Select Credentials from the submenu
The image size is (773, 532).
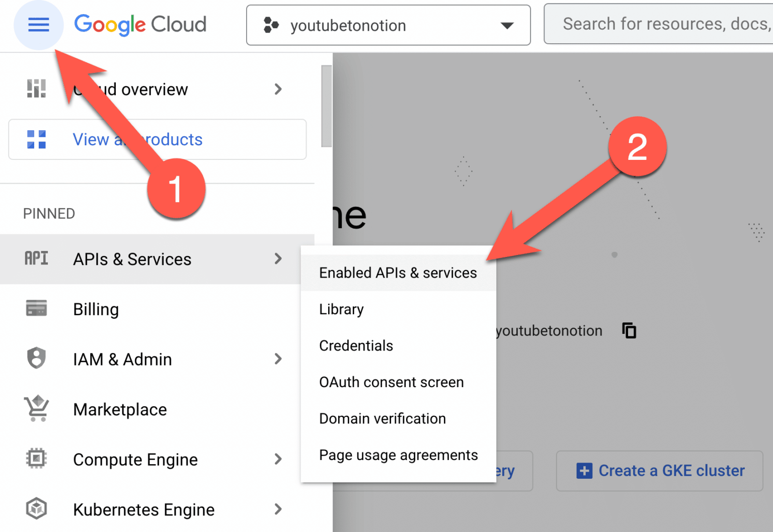point(356,345)
